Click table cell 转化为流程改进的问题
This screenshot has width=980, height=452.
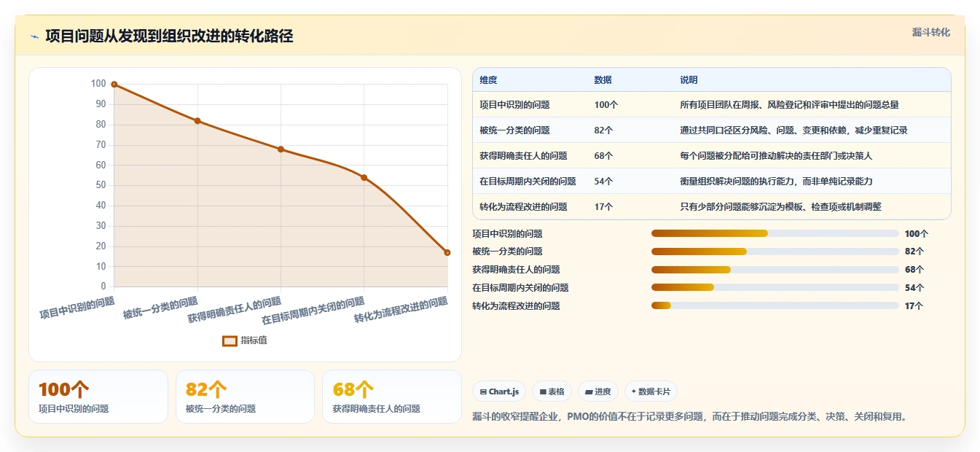[x=523, y=207]
